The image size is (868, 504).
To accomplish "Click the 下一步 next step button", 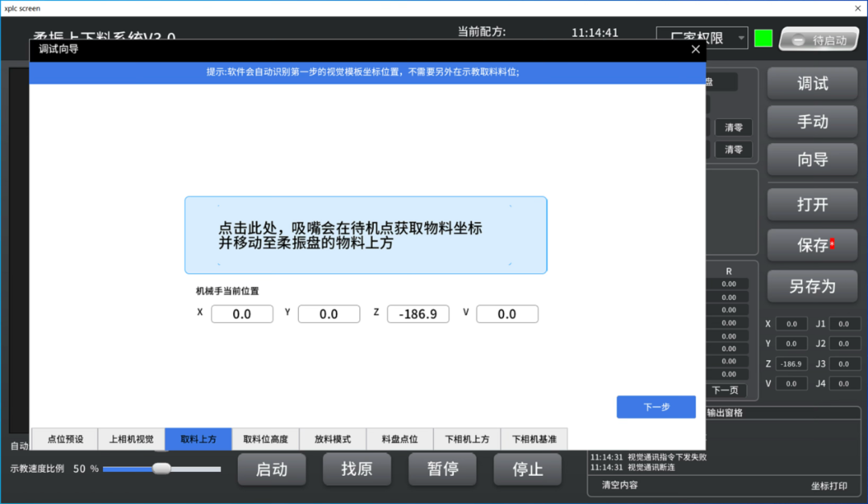I will click(656, 407).
